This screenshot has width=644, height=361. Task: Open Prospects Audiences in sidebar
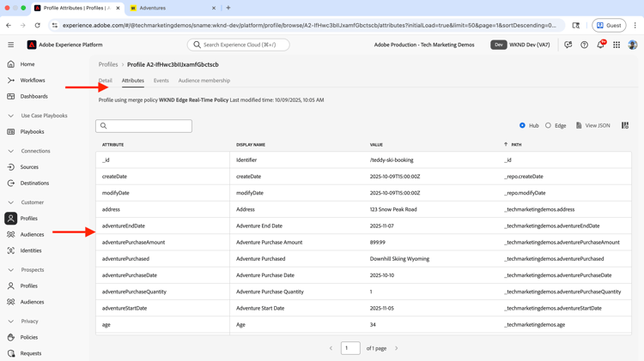click(32, 302)
